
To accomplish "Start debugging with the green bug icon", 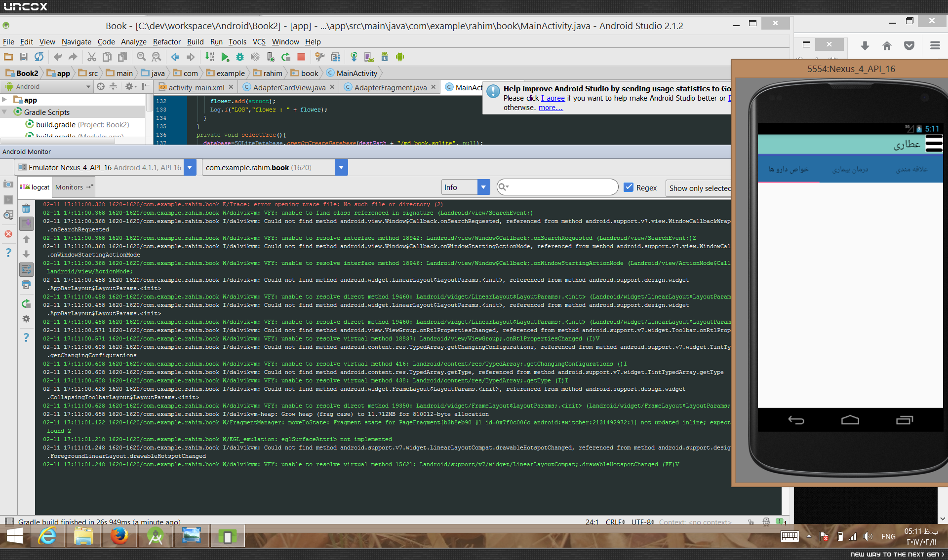I will click(x=240, y=57).
